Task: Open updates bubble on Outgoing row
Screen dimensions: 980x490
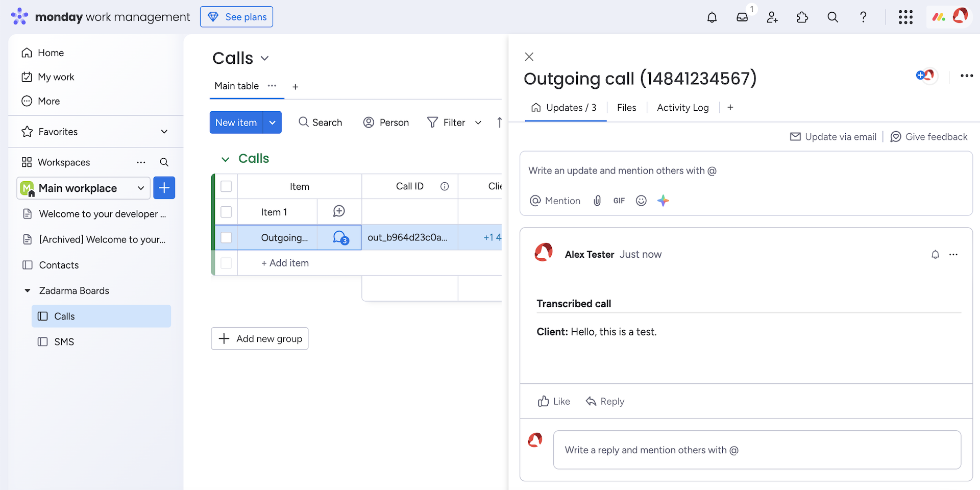Action: 340,237
